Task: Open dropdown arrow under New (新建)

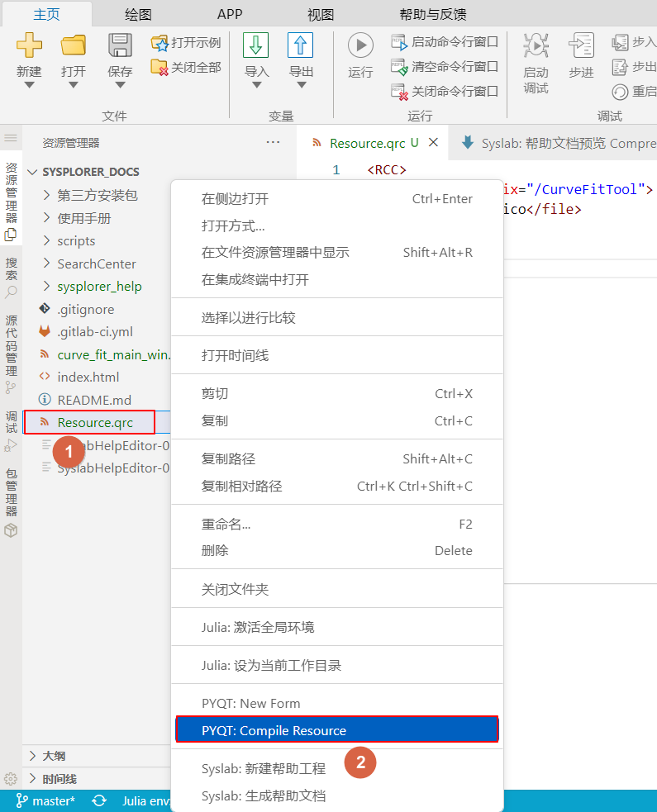Action: coord(29,85)
